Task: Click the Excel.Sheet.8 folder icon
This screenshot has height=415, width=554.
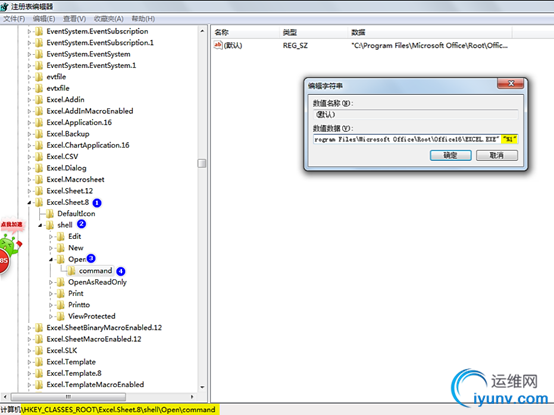Action: coord(39,202)
